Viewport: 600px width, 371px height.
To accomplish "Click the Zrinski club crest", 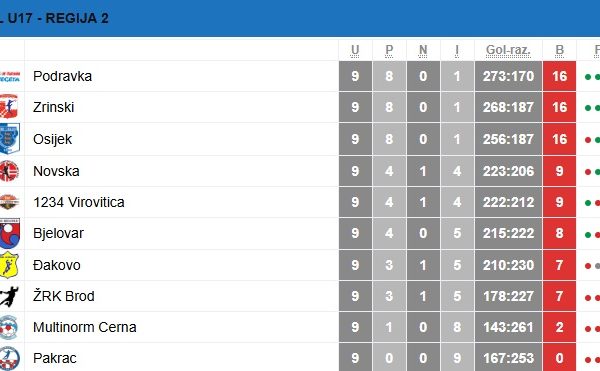I will (9, 107).
